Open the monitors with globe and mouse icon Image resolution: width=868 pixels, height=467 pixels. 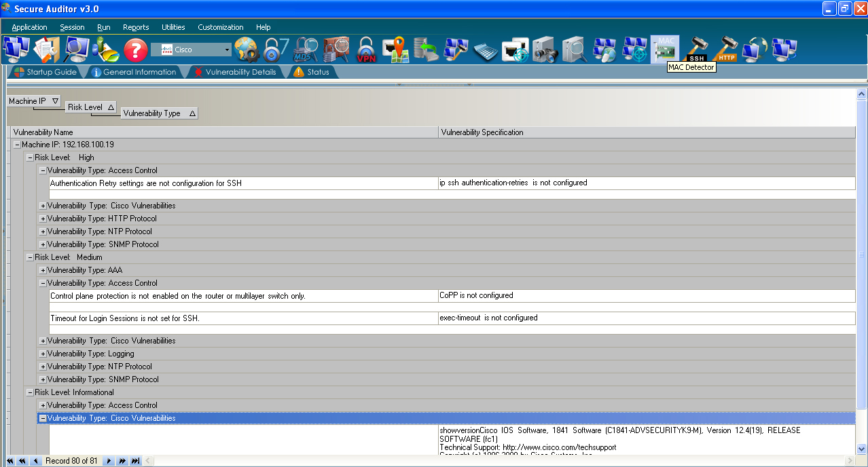tap(604, 50)
